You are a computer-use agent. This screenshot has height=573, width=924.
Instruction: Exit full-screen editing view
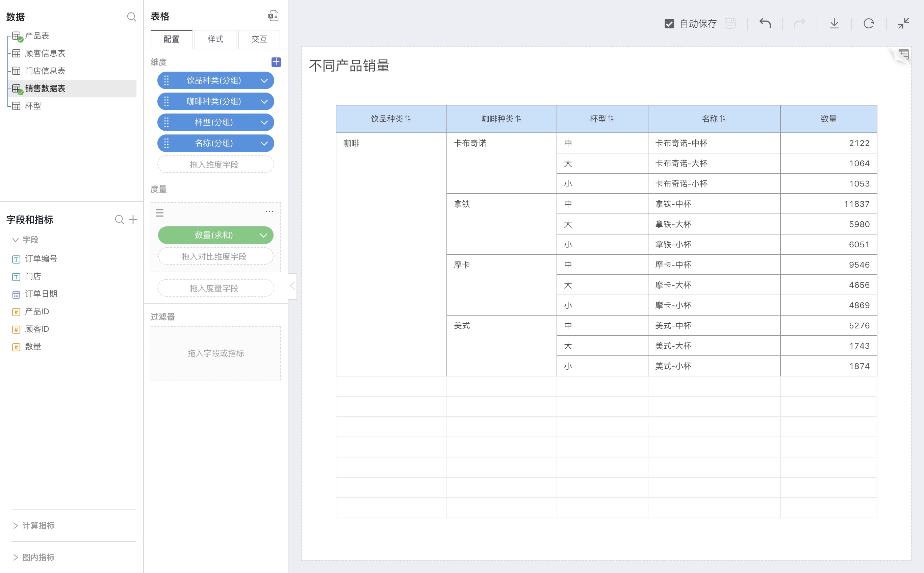(x=903, y=24)
